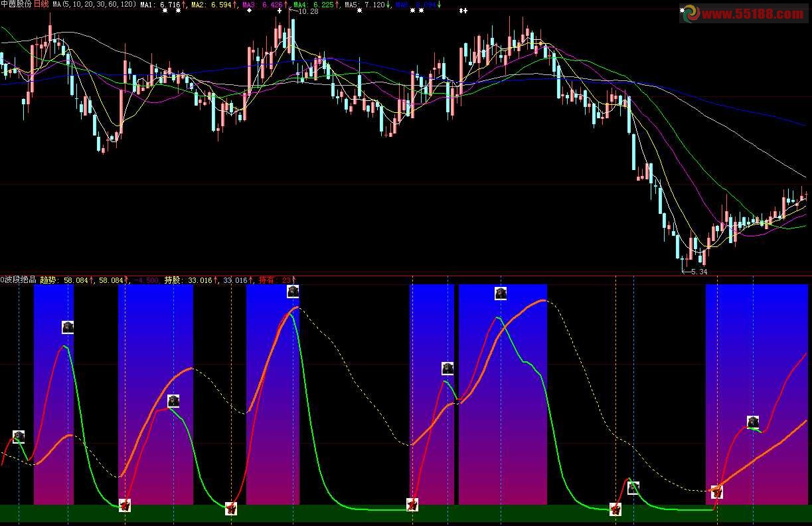Click the sixth monkey sell icon from left

click(x=501, y=294)
